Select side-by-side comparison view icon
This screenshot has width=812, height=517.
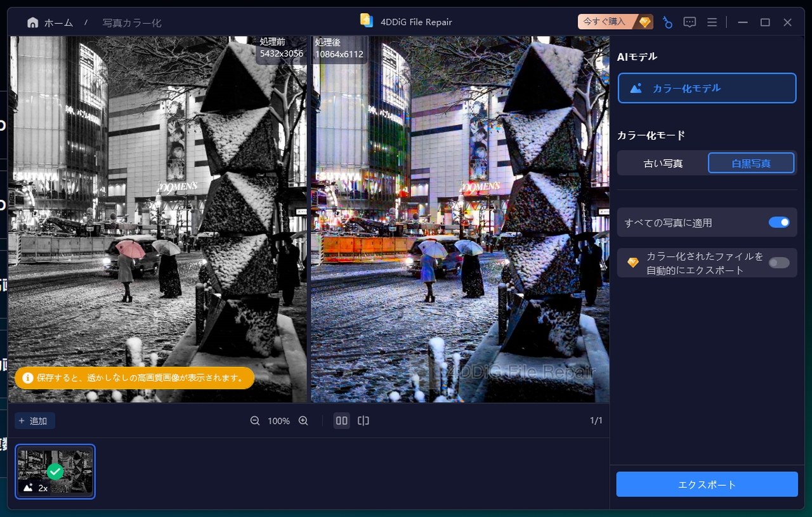342,421
